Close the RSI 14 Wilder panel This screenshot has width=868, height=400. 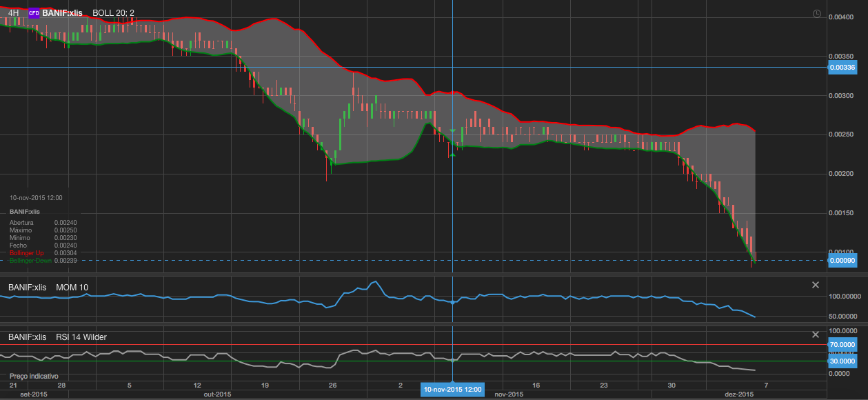816,334
